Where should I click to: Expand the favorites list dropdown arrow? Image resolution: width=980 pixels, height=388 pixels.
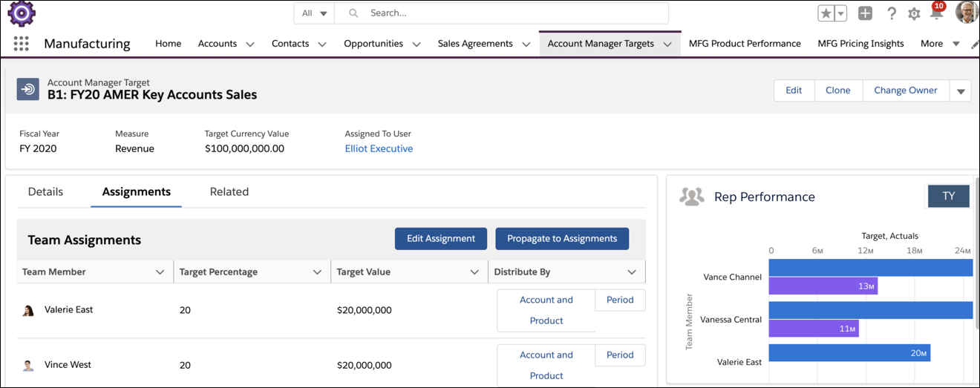(840, 13)
